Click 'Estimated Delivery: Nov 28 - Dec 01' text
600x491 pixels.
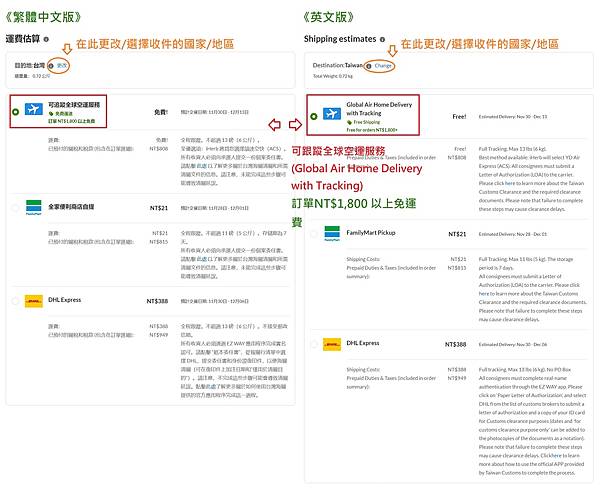(x=513, y=234)
